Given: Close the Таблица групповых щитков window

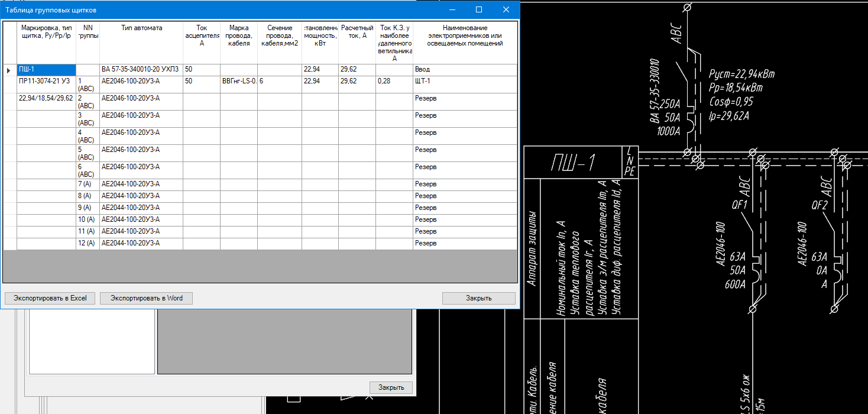Looking at the screenshot, I should [506, 9].
